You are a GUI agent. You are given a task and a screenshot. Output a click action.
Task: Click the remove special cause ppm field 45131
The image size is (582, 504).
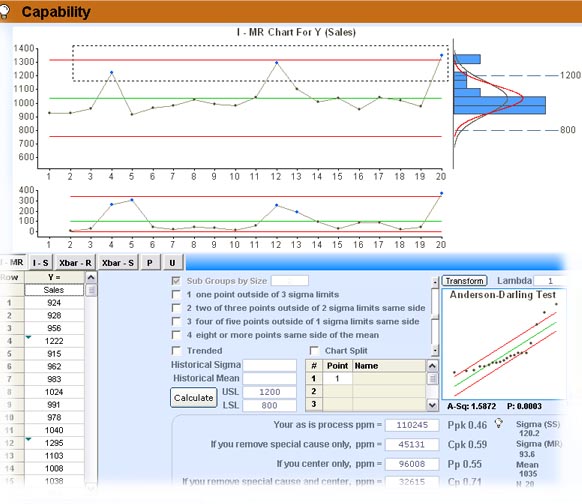tap(412, 445)
